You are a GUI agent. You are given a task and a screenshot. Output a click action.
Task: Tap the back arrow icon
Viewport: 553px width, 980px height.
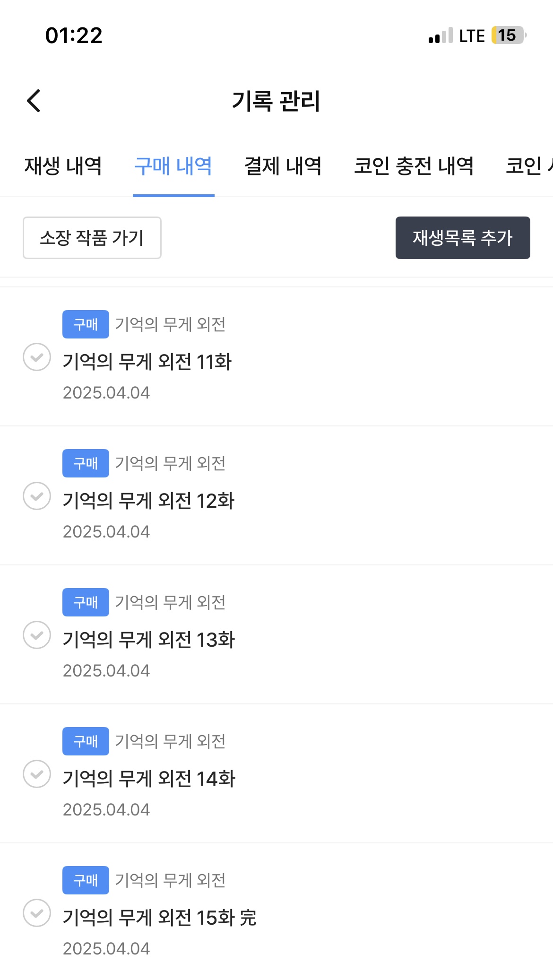[34, 101]
